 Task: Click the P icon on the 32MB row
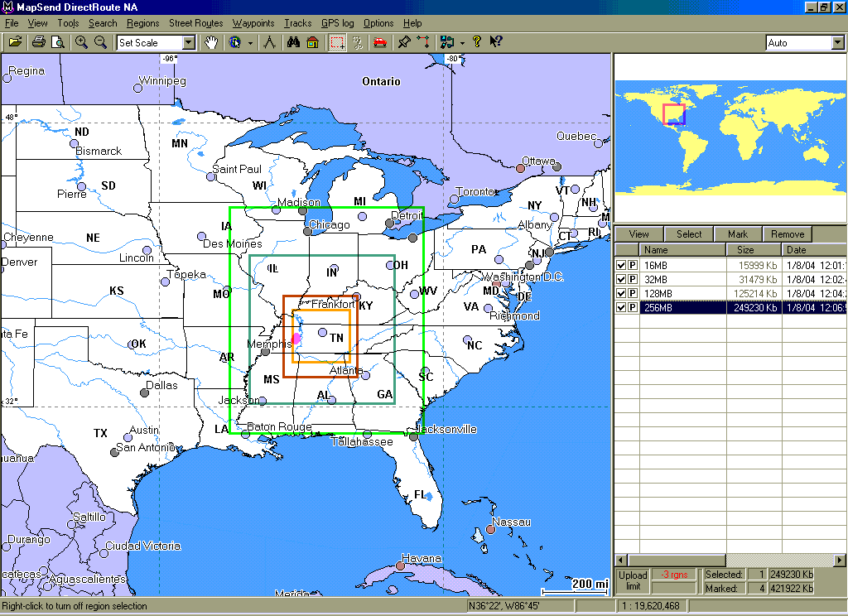(x=632, y=279)
